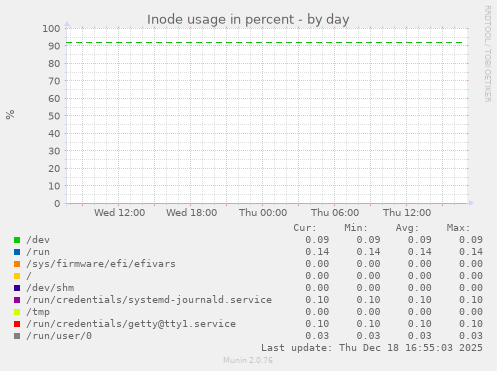Viewport: 497px width, 371px height.
Task: Select the /dev/shm legend label
Action: pos(50,288)
